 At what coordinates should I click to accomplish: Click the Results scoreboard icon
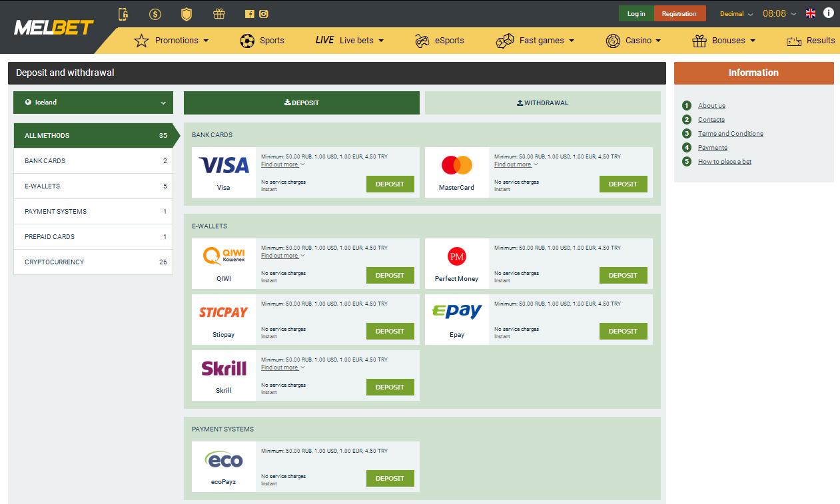(794, 41)
